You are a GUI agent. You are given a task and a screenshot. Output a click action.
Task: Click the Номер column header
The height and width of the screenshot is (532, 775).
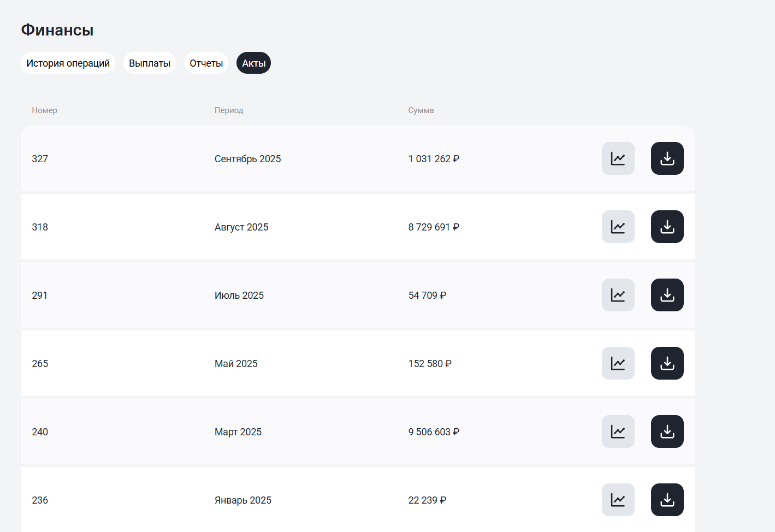pyautogui.click(x=44, y=110)
